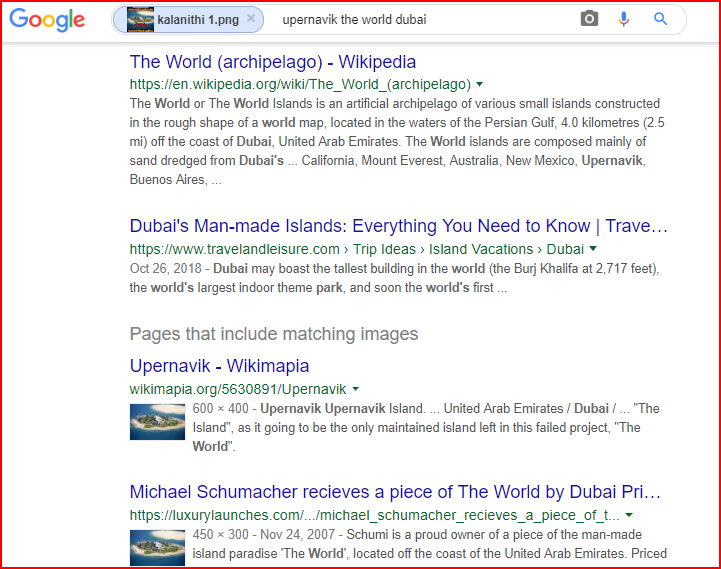The image size is (721, 569).
Task: Click the kalanithi 1.png chip thumbnail
Action: (140, 20)
